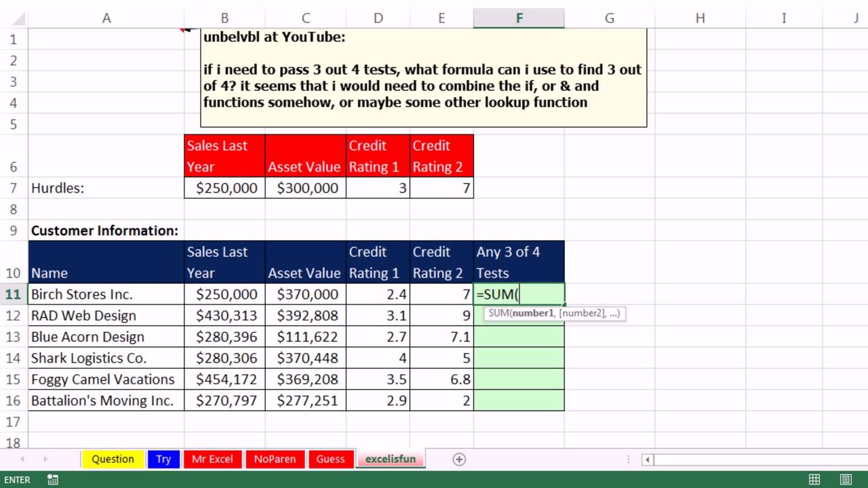Select credit rating 2.4 cell
Screen dimensions: 868x488
[x=378, y=294]
